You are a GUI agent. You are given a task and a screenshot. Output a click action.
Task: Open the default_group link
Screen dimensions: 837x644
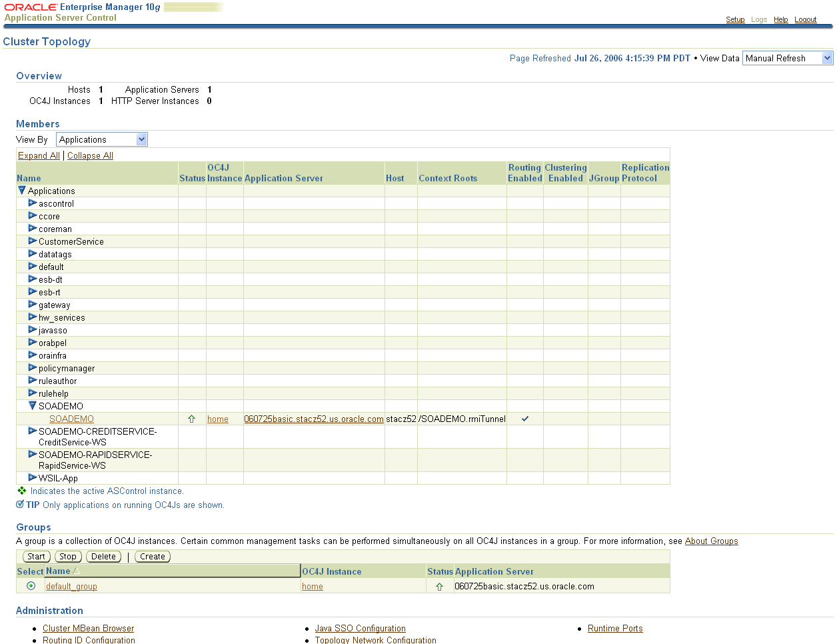(71, 586)
